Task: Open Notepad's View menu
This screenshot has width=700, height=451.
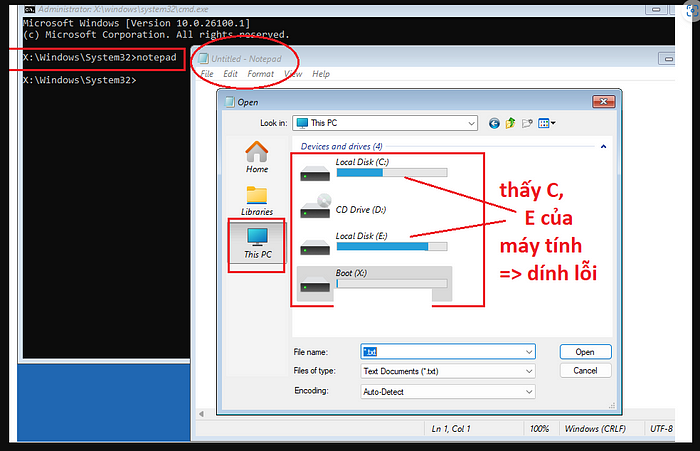Action: [293, 74]
